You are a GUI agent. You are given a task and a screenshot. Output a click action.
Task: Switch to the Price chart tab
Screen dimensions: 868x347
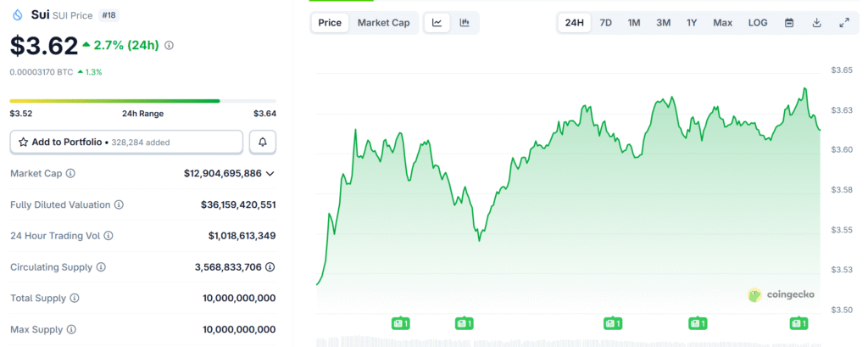pyautogui.click(x=330, y=23)
